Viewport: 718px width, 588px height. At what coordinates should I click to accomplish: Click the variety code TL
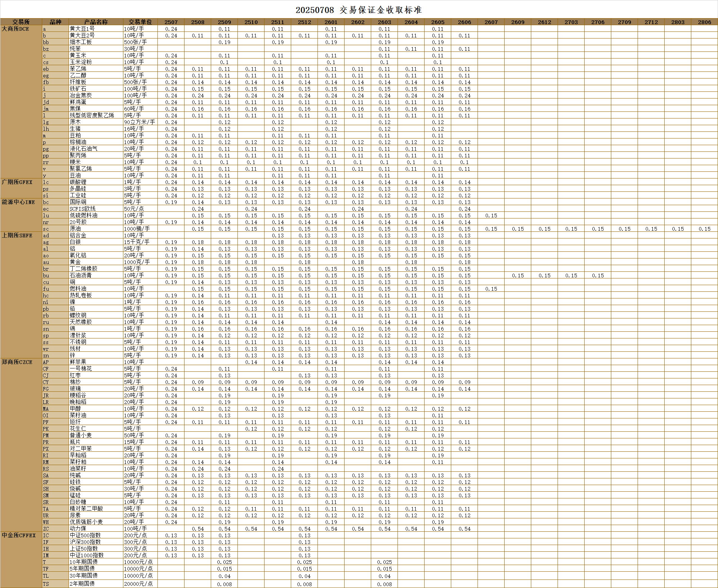[46, 576]
